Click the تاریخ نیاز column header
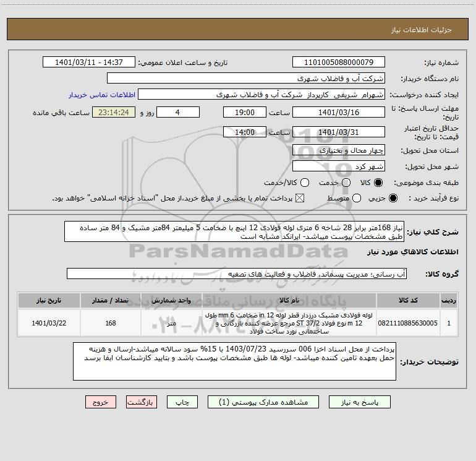476x461 pixels. point(49,300)
